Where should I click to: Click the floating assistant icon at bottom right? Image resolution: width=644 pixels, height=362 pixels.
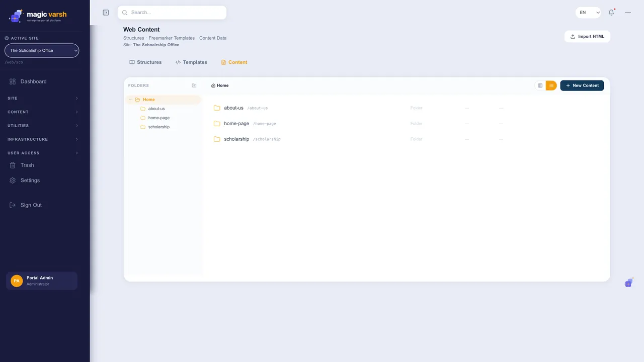click(x=628, y=283)
